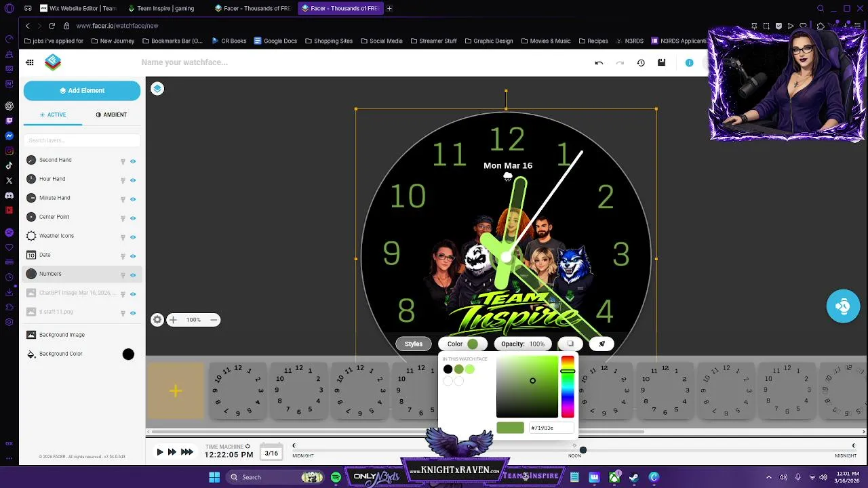Open the Graphic Design bookmarks folder
The width and height of the screenshot is (868, 488).
(x=489, y=41)
